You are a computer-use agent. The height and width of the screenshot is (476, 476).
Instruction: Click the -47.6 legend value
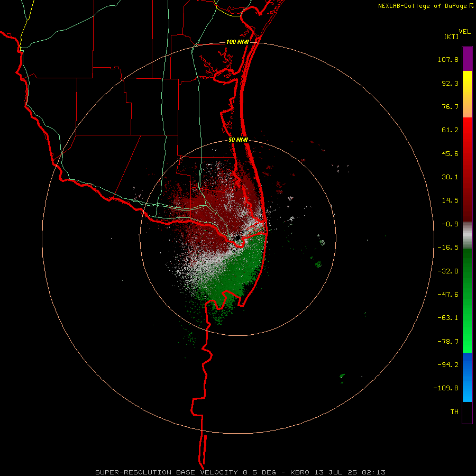coord(448,295)
